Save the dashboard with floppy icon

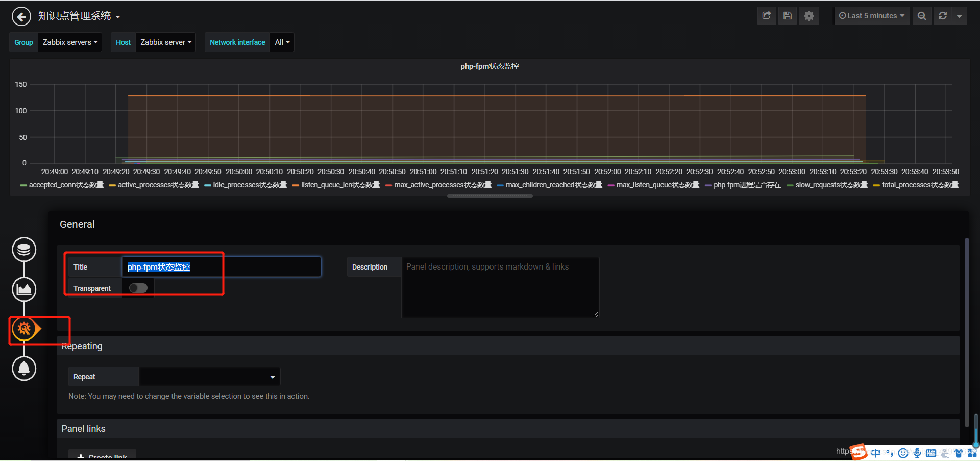788,16
